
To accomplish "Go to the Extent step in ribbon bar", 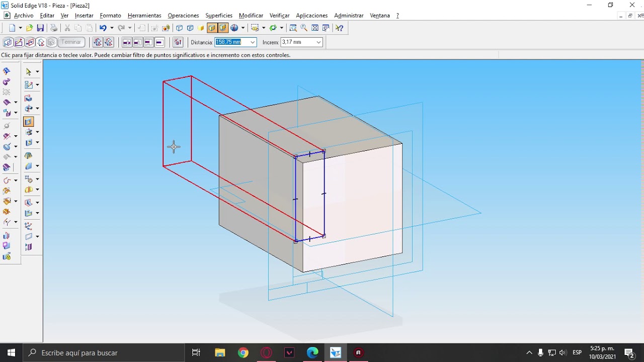I will click(x=41, y=42).
